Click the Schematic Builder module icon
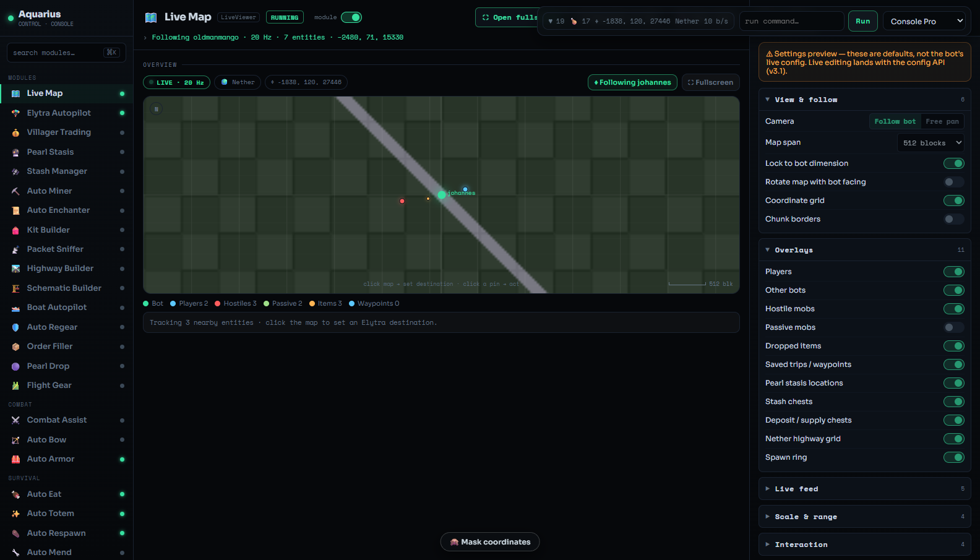This screenshot has height=560, width=980. point(15,288)
